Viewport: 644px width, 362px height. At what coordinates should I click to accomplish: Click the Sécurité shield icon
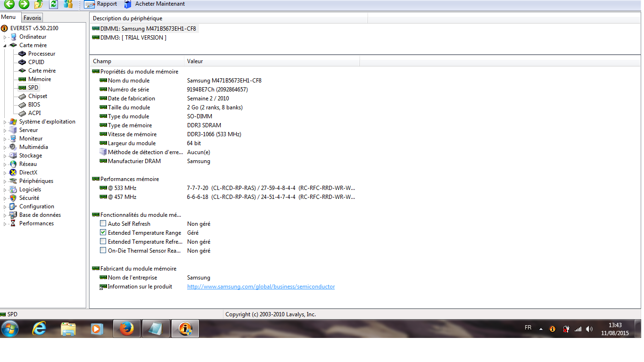click(13, 198)
